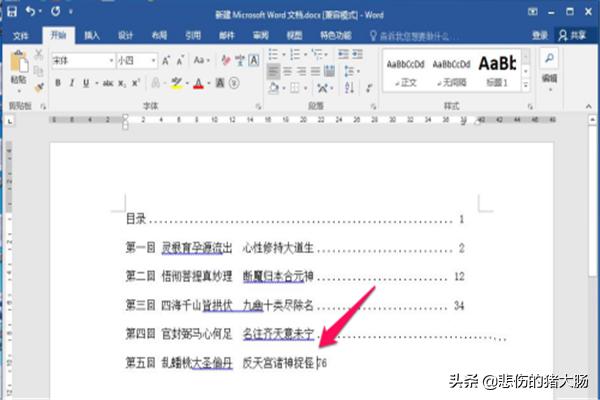The image size is (600, 400).
Task: Click the Clear Formatting eraser icon
Action: click(226, 60)
